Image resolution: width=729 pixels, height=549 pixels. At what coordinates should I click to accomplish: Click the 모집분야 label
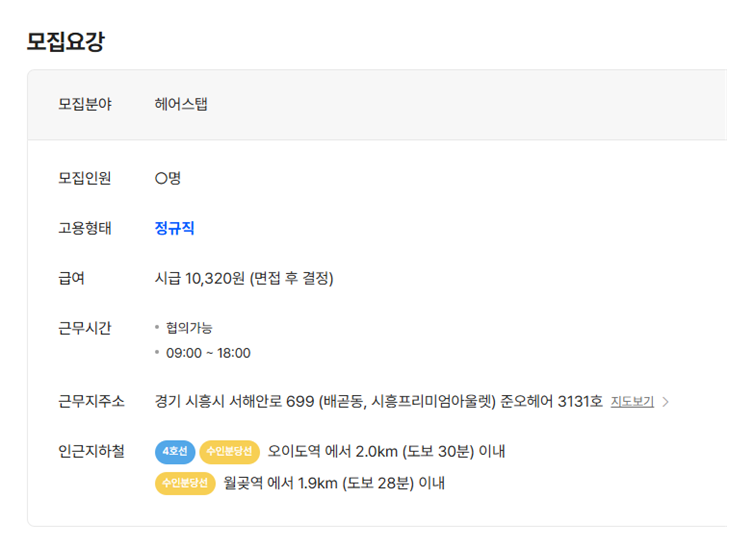tap(85, 104)
